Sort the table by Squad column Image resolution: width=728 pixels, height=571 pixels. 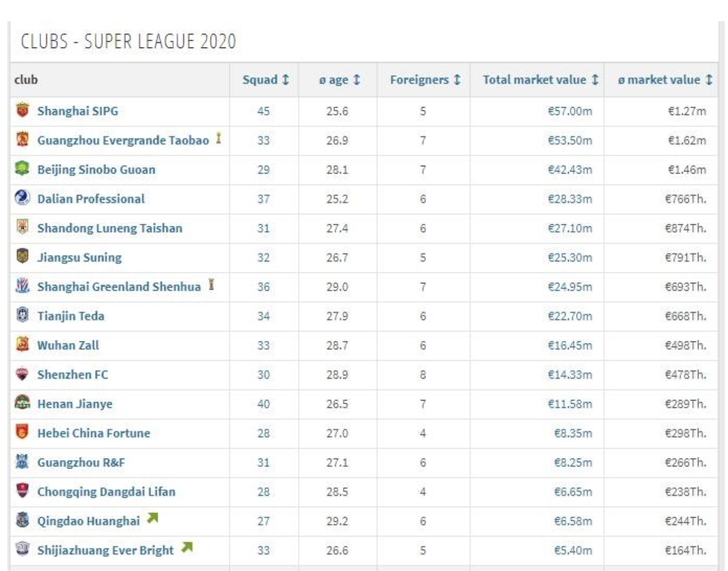265,80
